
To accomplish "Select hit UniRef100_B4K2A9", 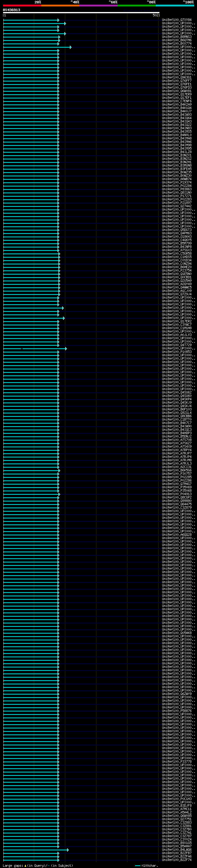I will (177, 104).
